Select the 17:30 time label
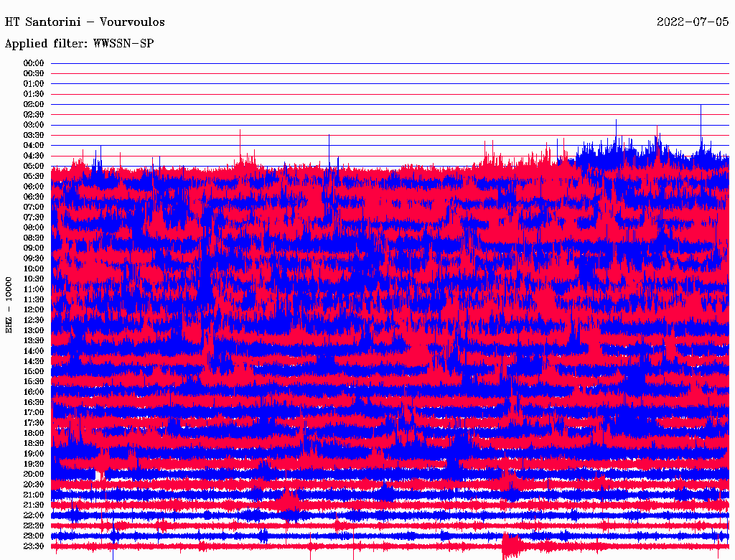735x560 pixels. (x=34, y=423)
